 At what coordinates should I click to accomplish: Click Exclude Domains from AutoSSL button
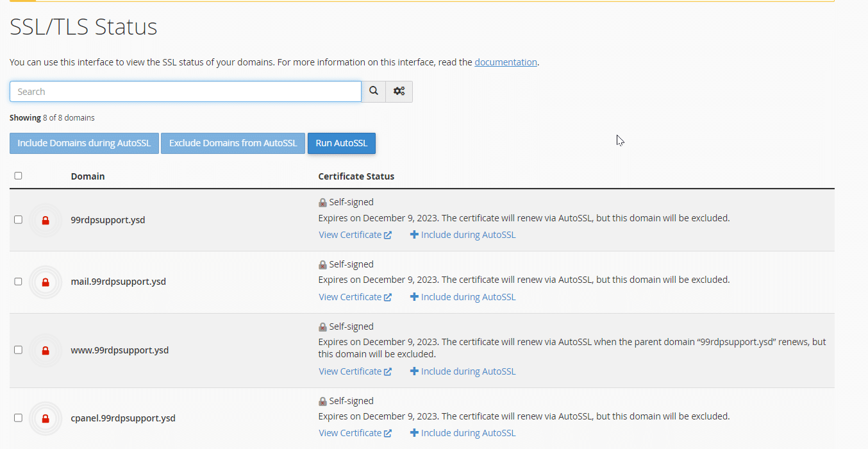coord(233,143)
